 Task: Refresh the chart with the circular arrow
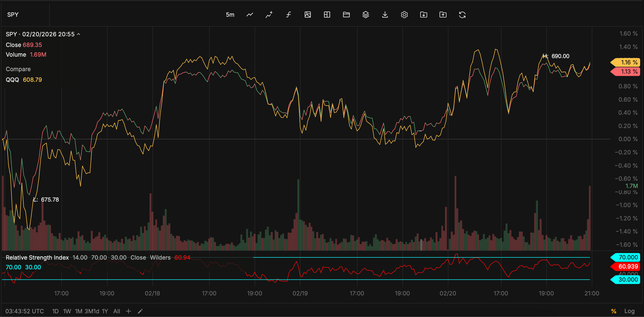[462, 15]
